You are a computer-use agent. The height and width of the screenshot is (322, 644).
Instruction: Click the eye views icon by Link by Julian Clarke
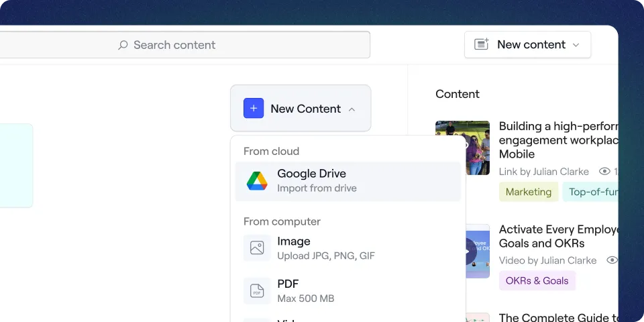coord(604,171)
